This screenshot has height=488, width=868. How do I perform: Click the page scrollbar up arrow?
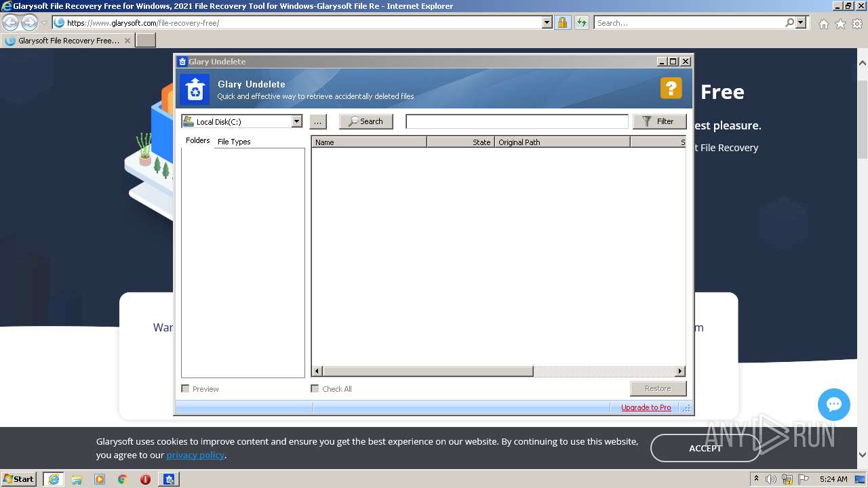point(863,63)
